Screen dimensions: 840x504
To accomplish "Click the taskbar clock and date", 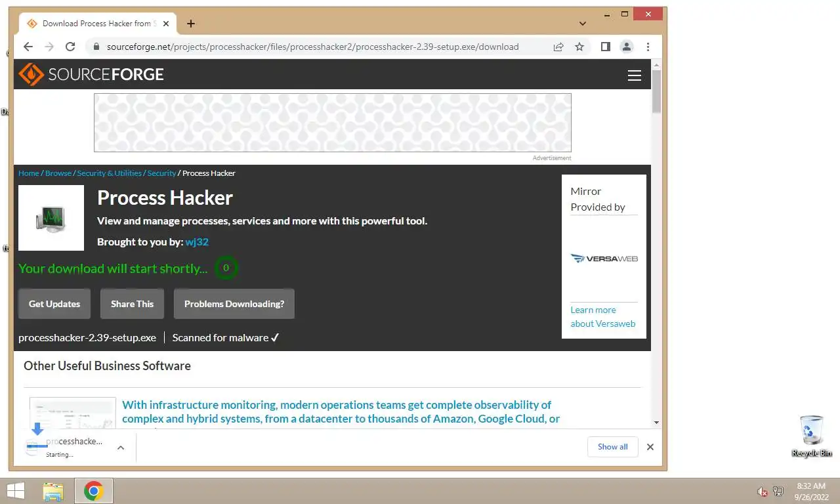I will pos(811,492).
